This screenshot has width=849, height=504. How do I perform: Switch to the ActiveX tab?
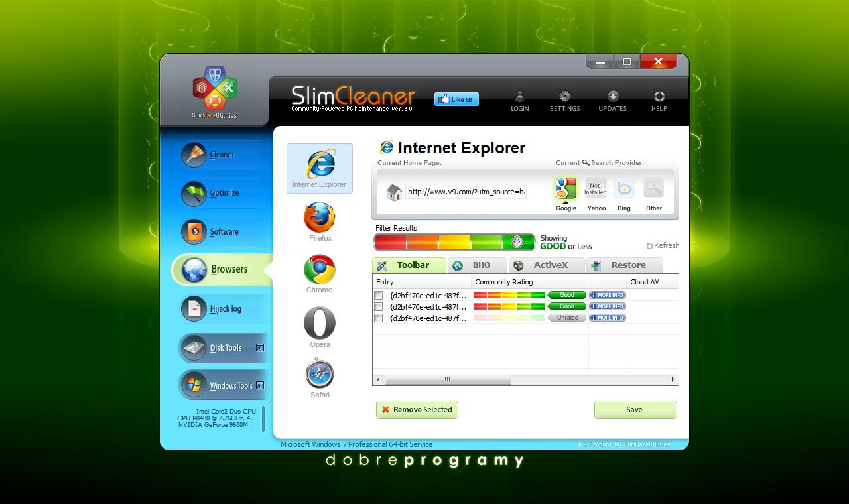pyautogui.click(x=547, y=265)
